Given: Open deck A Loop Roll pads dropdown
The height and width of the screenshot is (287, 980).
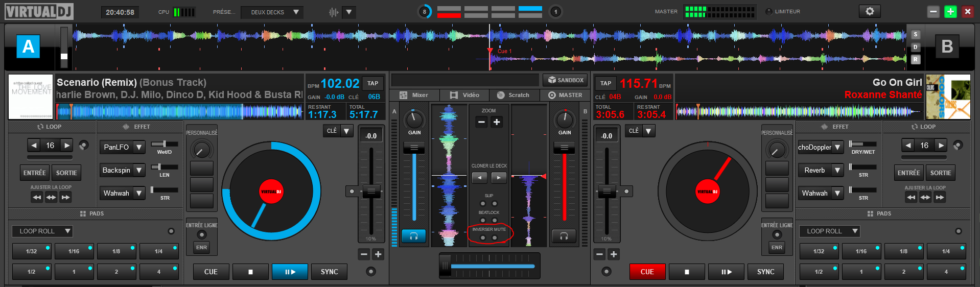Looking at the screenshot, I should pos(42,231).
